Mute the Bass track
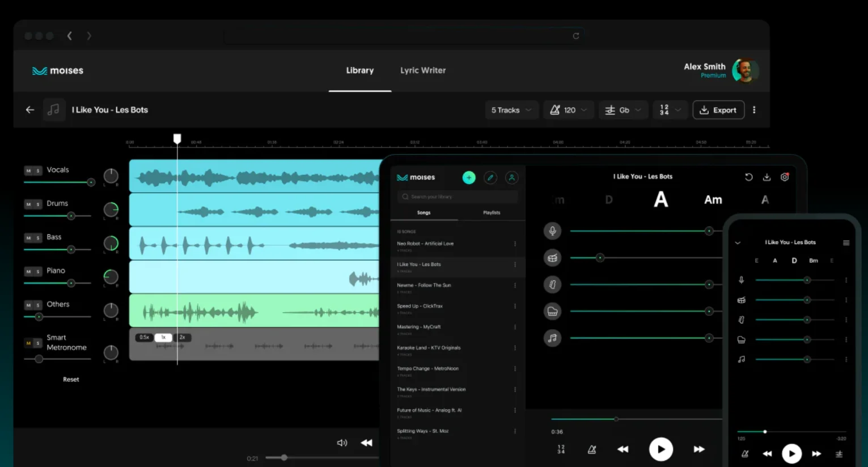The width and height of the screenshot is (868, 467). [x=28, y=238]
